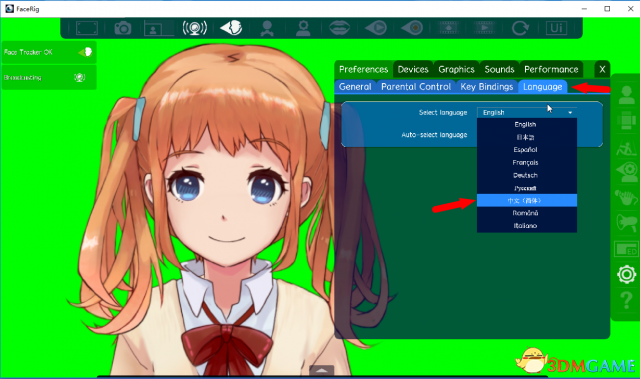Choose Deutsch from language list
Screen dimensions: 640x379
(527, 175)
